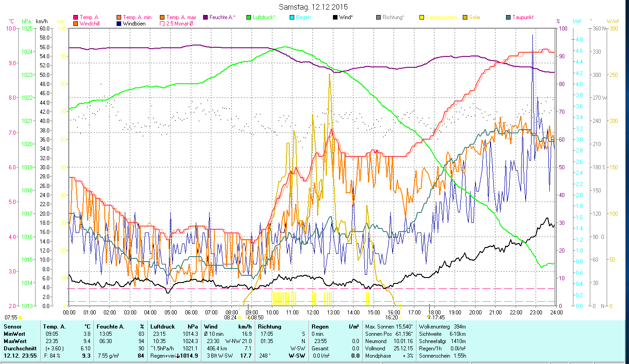Click the Mondphase row in info table
The height and width of the screenshot is (364, 629).
click(x=378, y=355)
